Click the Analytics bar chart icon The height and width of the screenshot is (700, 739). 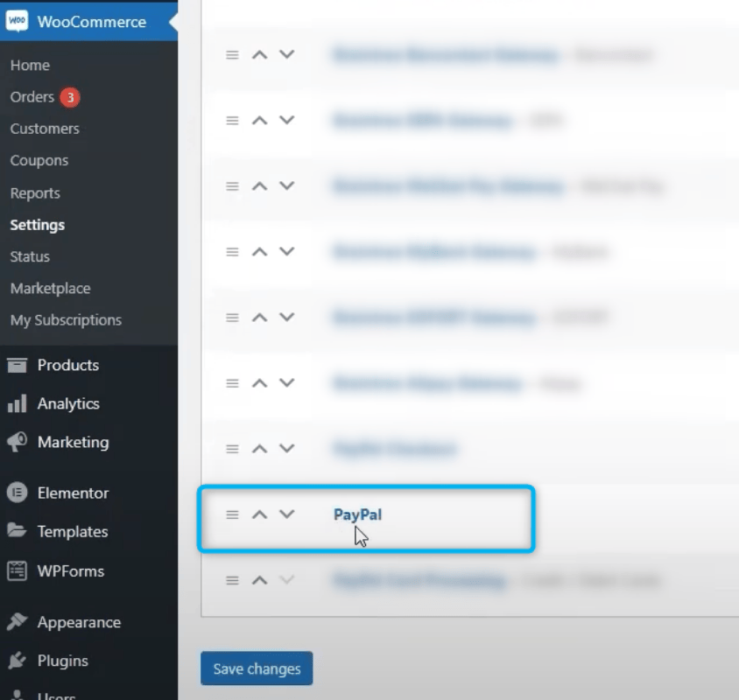point(17,403)
